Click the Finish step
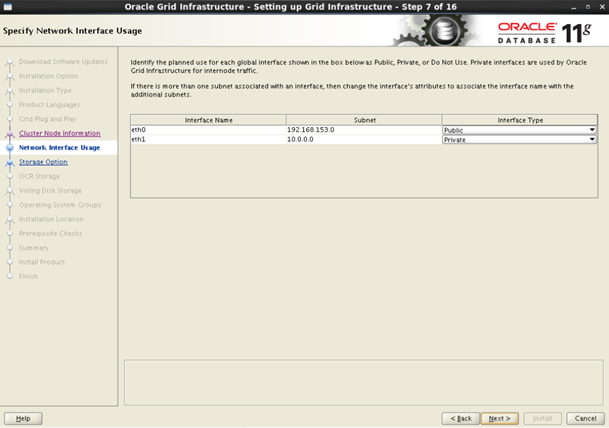 click(x=28, y=277)
